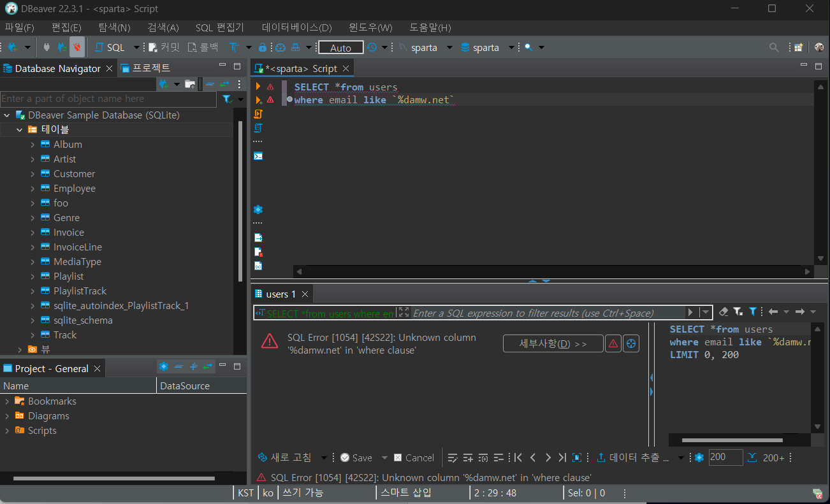This screenshot has width=830, height=504.
Task: Collapse the 테이블 tables folder
Action: point(20,129)
